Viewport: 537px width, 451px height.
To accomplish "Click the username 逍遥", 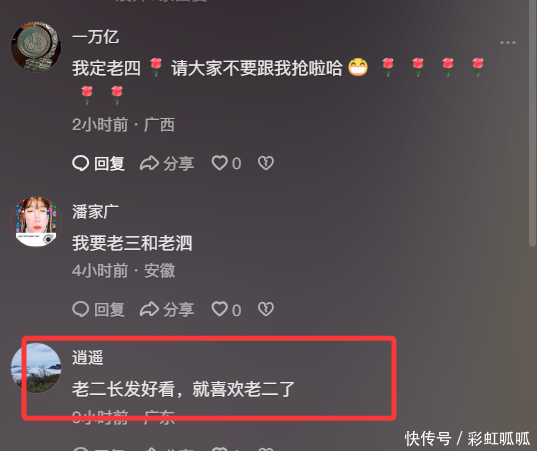I will point(88,358).
